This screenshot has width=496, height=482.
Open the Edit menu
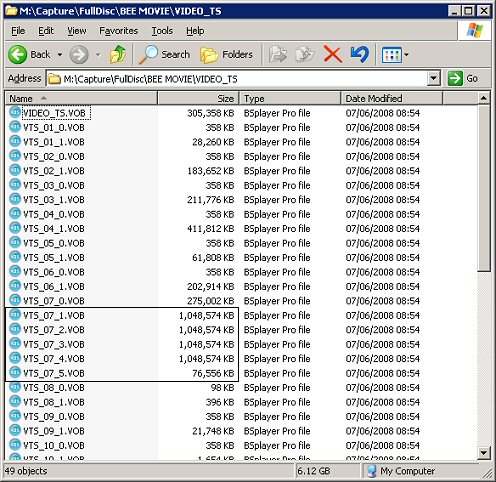click(x=46, y=31)
